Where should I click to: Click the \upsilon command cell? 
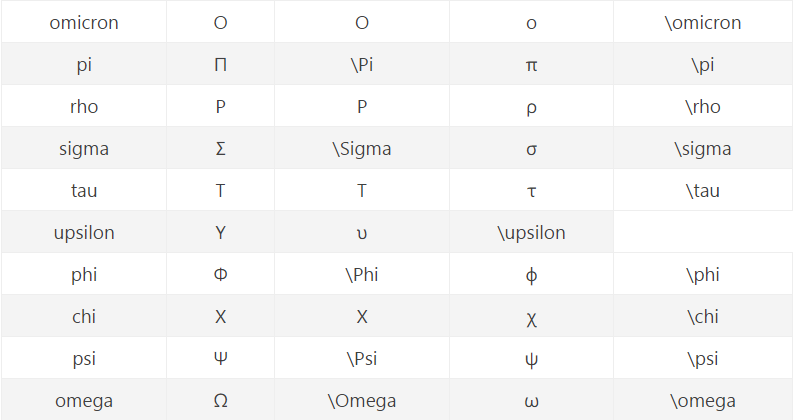[x=531, y=232]
